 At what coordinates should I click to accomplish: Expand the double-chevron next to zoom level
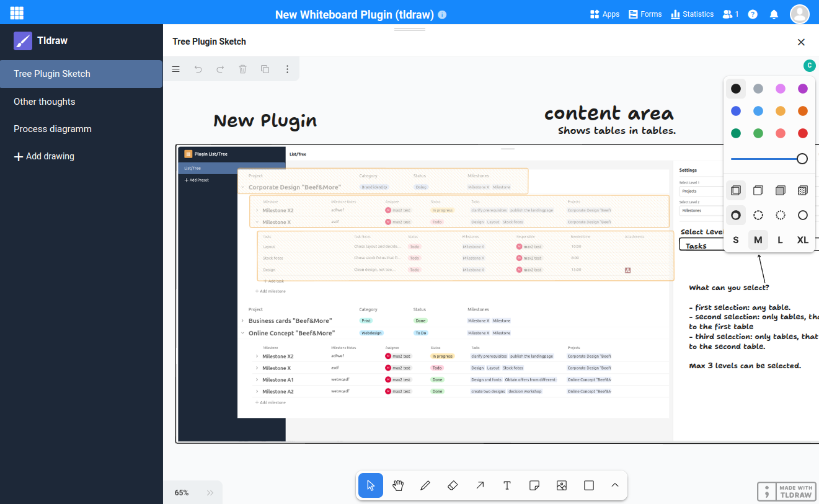[210, 493]
